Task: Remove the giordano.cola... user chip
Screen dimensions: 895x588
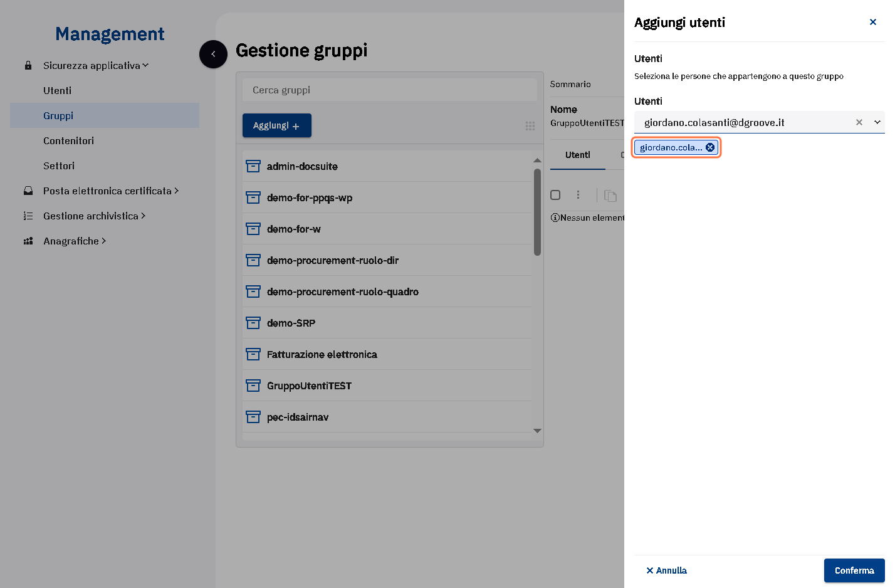Action: click(710, 147)
